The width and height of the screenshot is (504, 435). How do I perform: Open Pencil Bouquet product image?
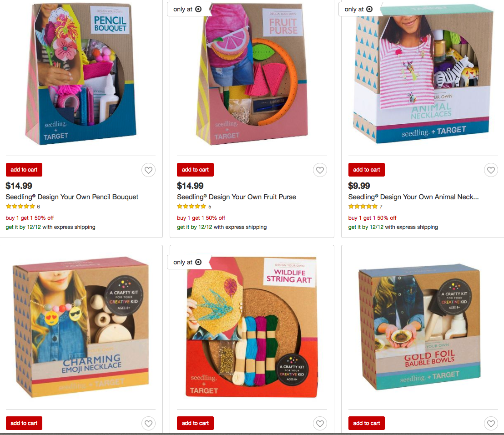81,74
